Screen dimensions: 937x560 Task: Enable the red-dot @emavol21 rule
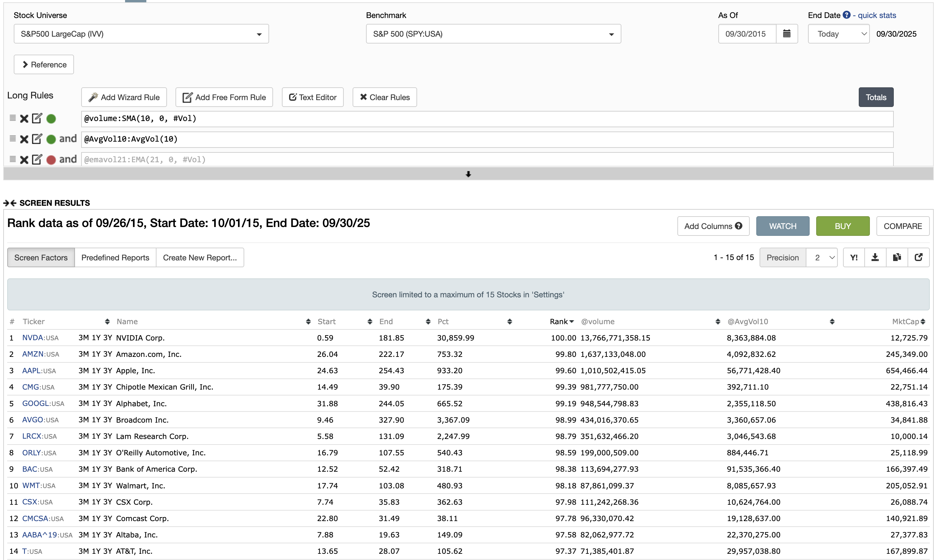click(x=51, y=160)
